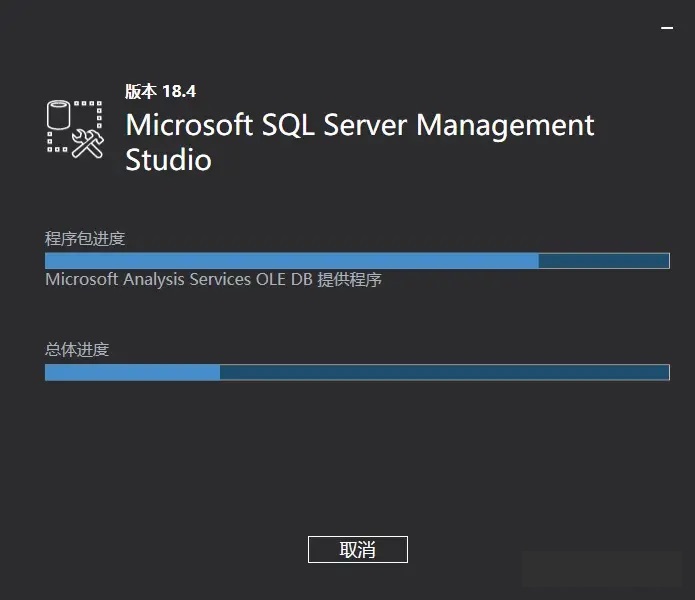
Task: Click the 总体进度 overall progress bar
Action: [357, 372]
